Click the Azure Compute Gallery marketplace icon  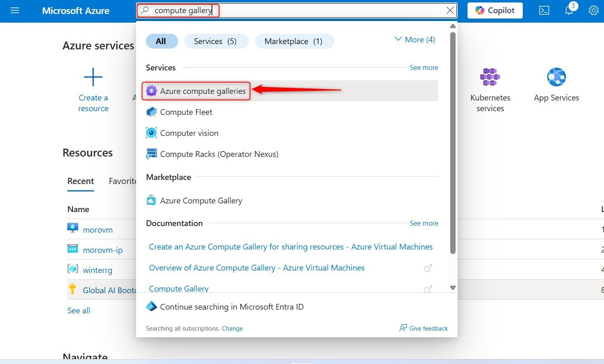pyautogui.click(x=151, y=201)
